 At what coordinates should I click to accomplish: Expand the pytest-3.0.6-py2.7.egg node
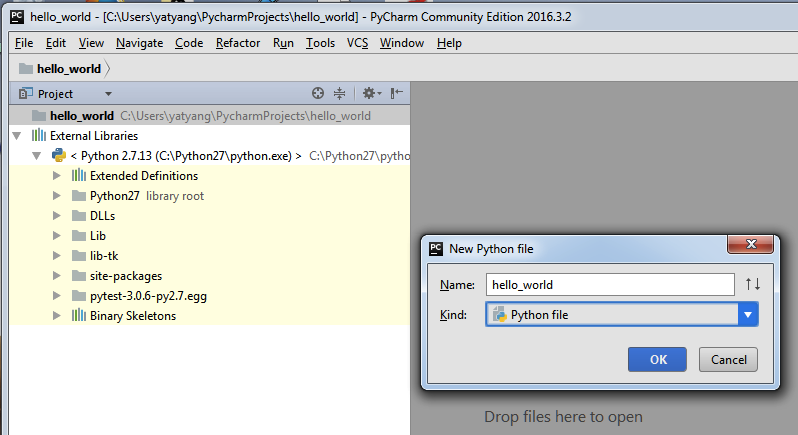(56, 296)
